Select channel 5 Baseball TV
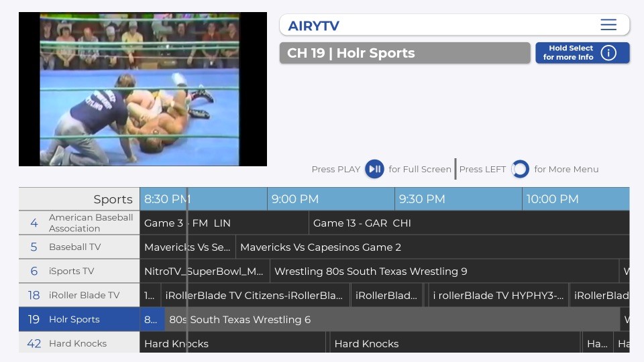 tap(79, 247)
